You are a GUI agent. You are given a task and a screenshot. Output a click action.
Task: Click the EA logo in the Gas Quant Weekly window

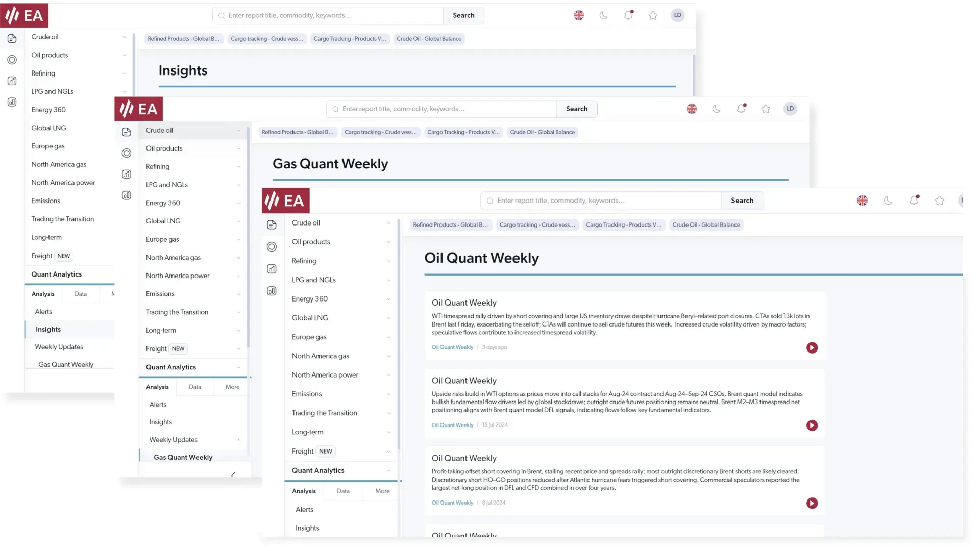coord(139,109)
